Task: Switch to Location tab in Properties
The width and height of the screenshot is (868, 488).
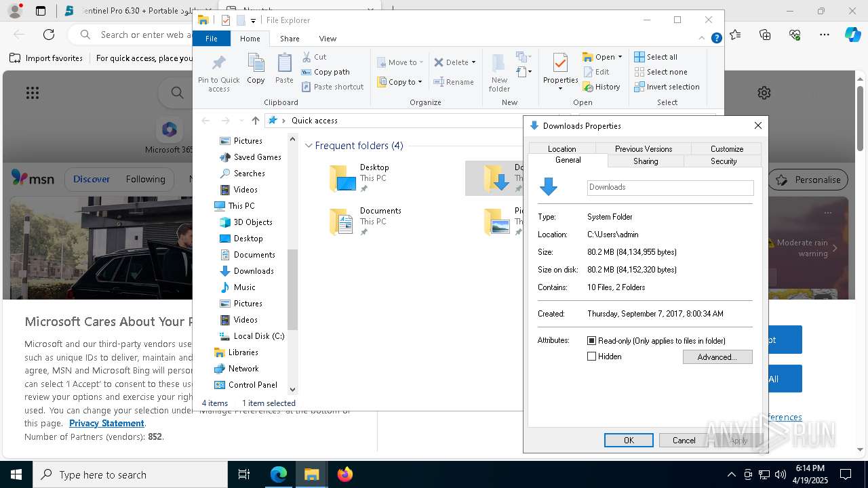Action: coord(561,148)
